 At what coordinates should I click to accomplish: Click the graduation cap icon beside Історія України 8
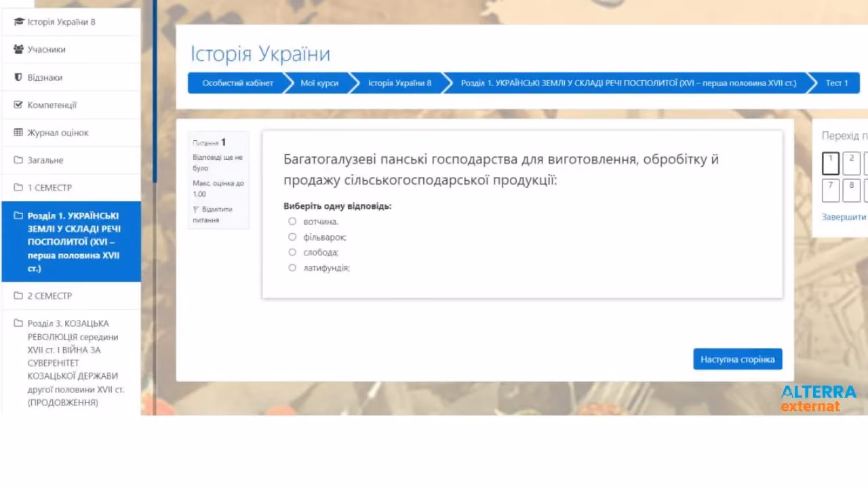pos(19,22)
